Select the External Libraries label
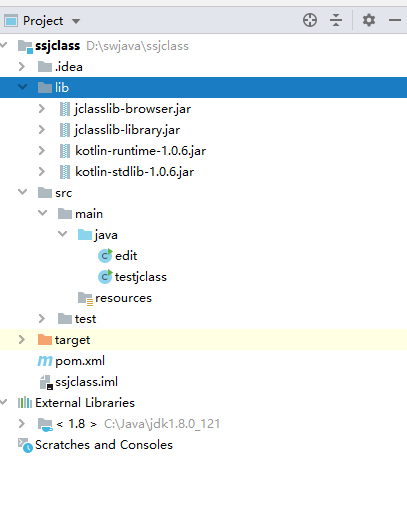407x516 pixels. (85, 403)
